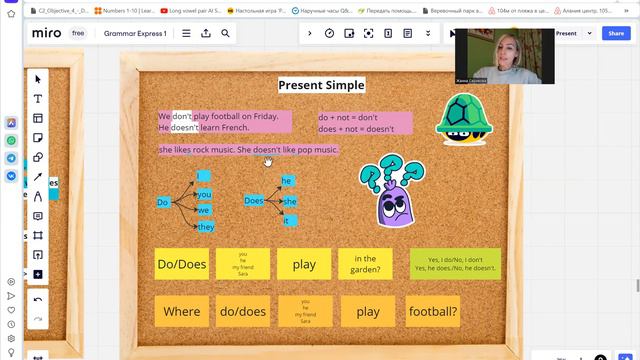Image resolution: width=640 pixels, height=360 pixels.
Task: Select the Connection line arrow tool
Action: (x=38, y=177)
